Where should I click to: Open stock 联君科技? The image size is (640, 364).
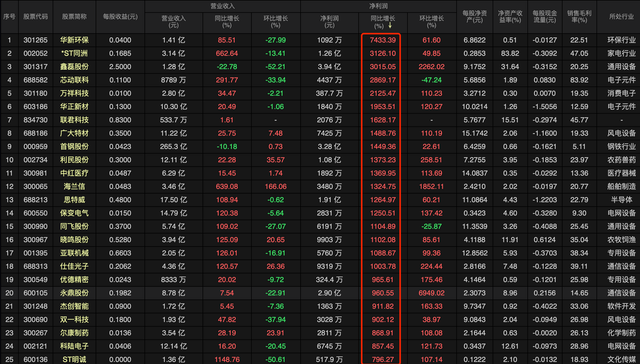coord(74,120)
